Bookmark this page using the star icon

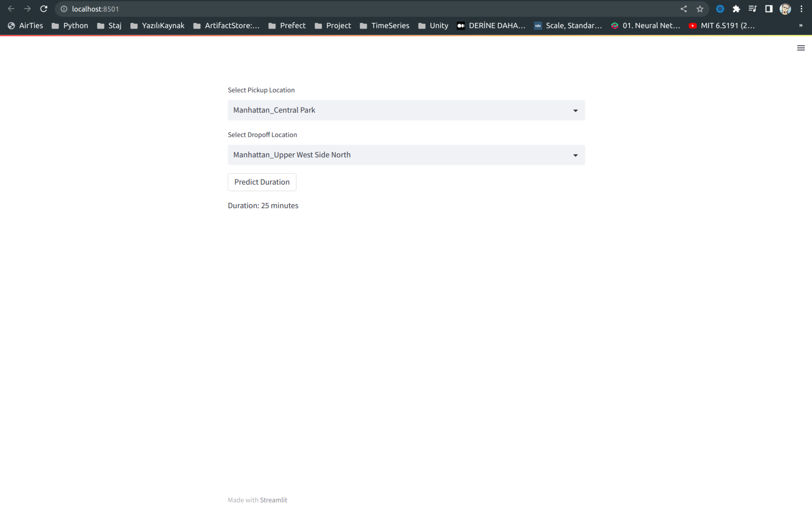(700, 9)
